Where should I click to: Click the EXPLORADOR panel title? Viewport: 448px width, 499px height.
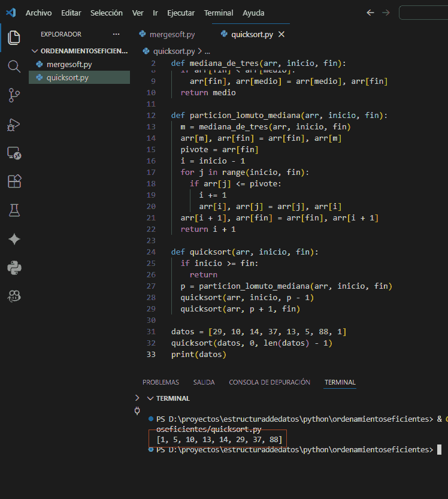(x=60, y=34)
